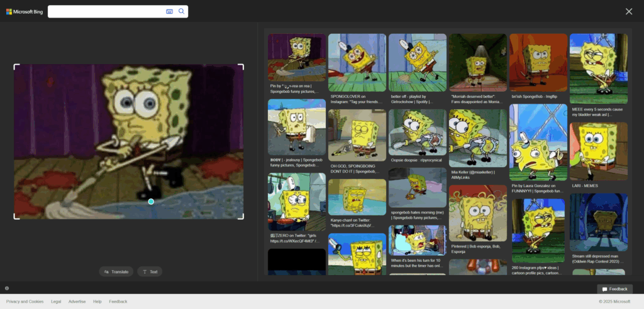Open the Feedback button with chat icon
The width and height of the screenshot is (644, 309).
(x=615, y=289)
